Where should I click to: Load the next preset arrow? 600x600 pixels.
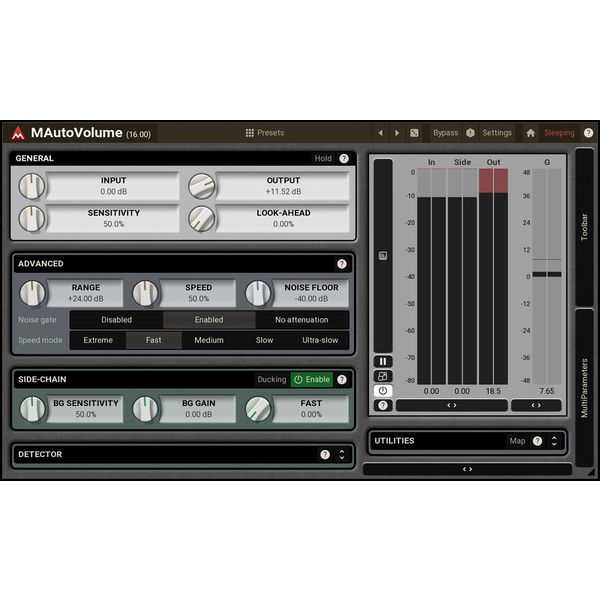(397, 133)
